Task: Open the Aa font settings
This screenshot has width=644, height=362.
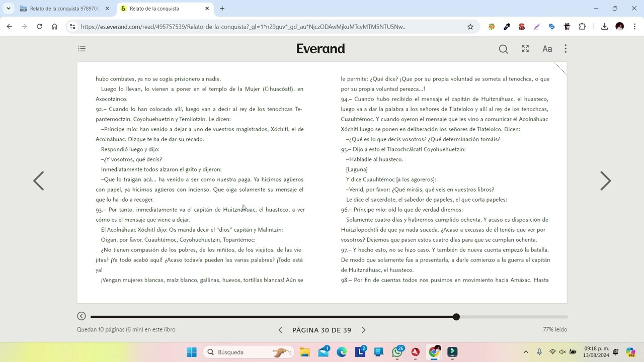Action: pyautogui.click(x=547, y=49)
